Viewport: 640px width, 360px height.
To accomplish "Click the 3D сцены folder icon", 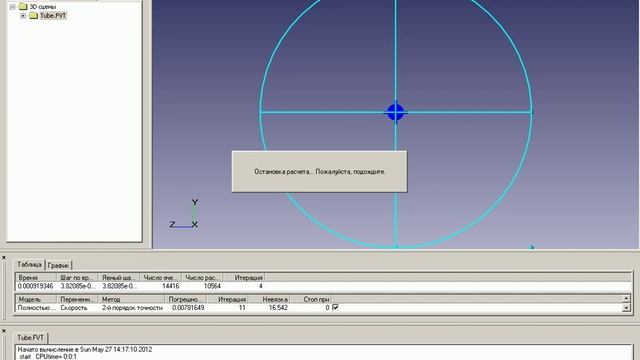I will tap(23, 7).
